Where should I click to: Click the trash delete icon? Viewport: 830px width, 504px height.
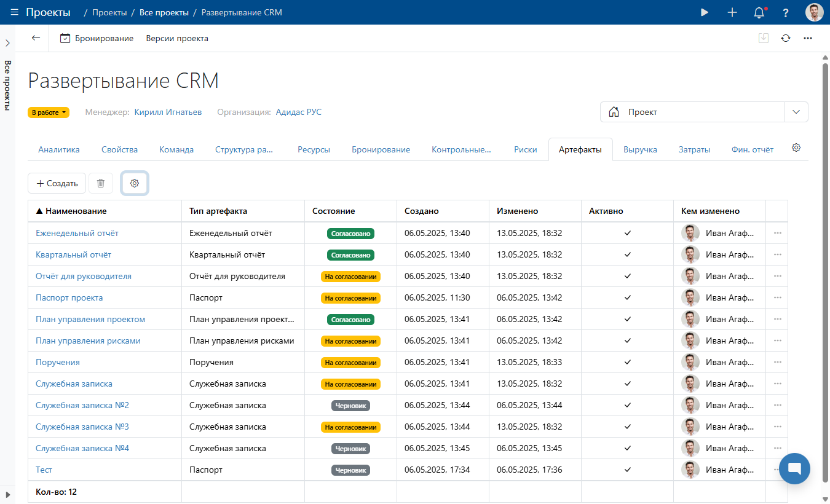click(101, 183)
